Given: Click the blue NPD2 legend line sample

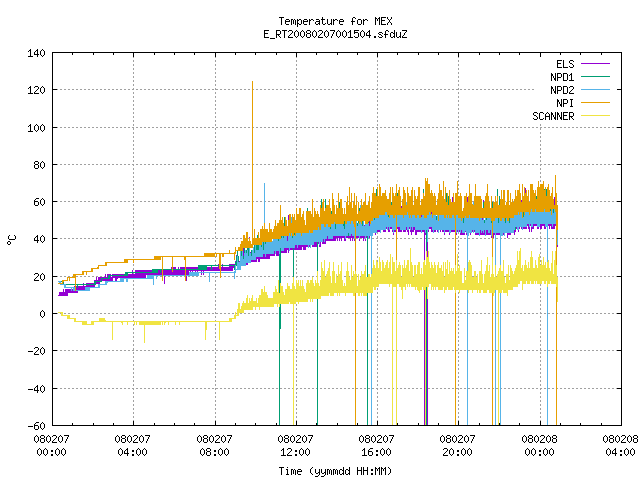Looking at the screenshot, I should (x=596, y=89).
